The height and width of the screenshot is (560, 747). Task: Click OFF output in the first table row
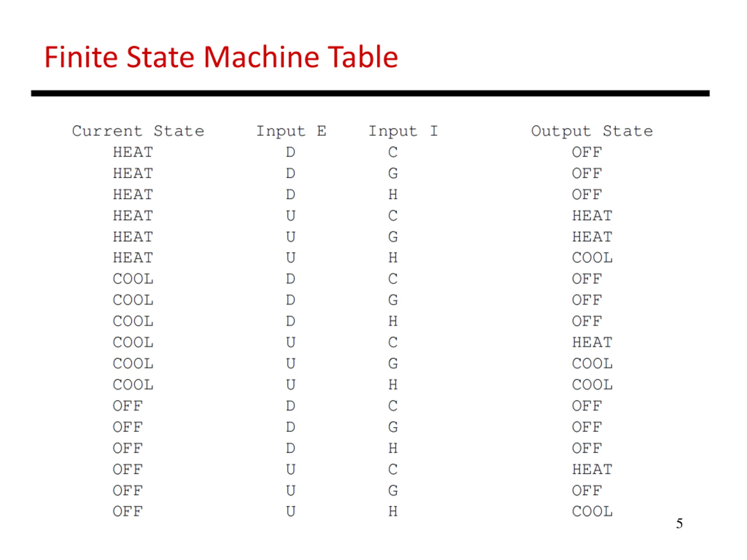pos(587,152)
